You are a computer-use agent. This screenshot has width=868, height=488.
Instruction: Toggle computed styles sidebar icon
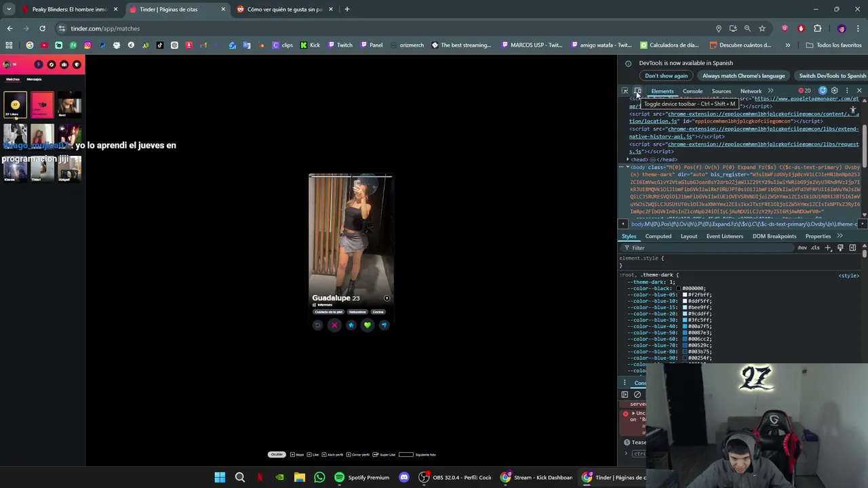[x=852, y=248]
